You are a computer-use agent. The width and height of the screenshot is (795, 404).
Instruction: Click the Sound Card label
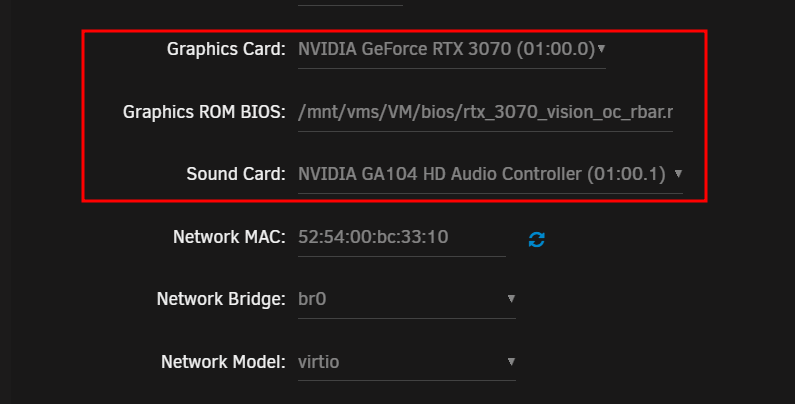pyautogui.click(x=236, y=174)
